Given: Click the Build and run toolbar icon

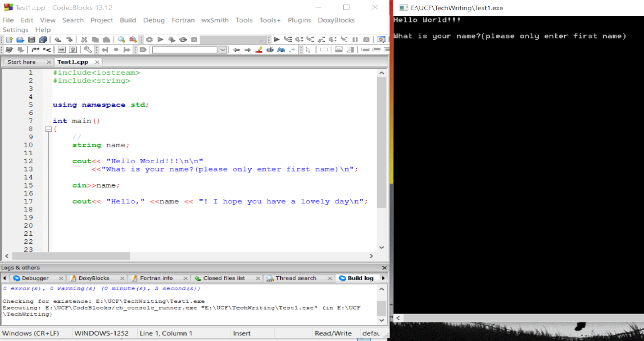Looking at the screenshot, I should click(x=171, y=40).
